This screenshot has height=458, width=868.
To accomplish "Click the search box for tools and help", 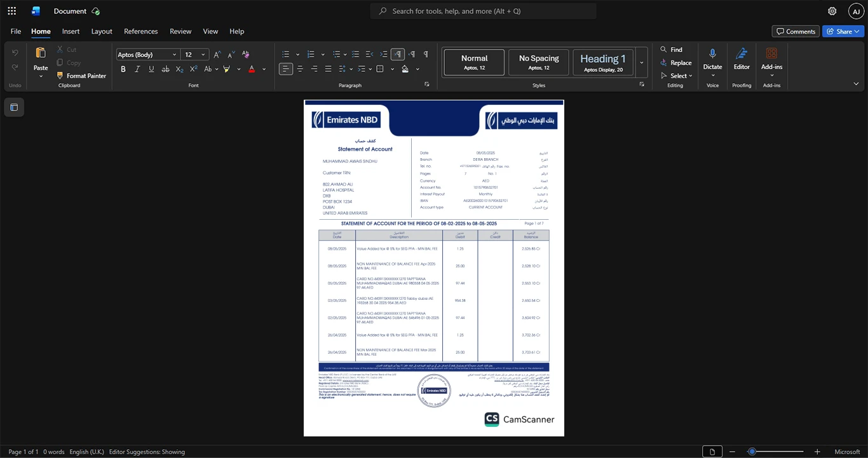I will coord(484,11).
